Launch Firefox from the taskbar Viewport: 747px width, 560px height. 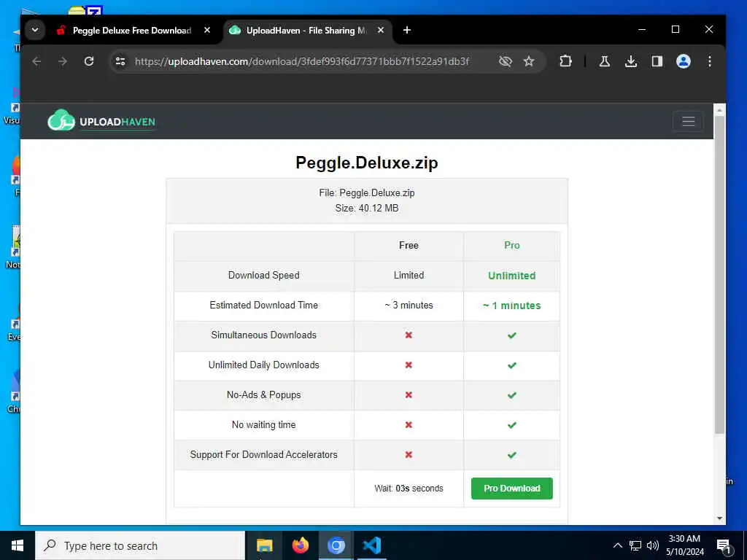point(300,545)
